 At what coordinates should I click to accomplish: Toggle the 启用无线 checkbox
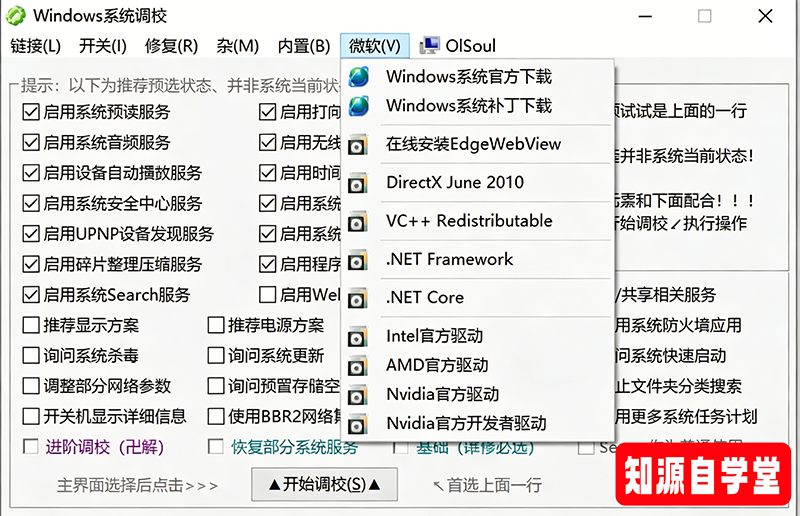[267, 142]
